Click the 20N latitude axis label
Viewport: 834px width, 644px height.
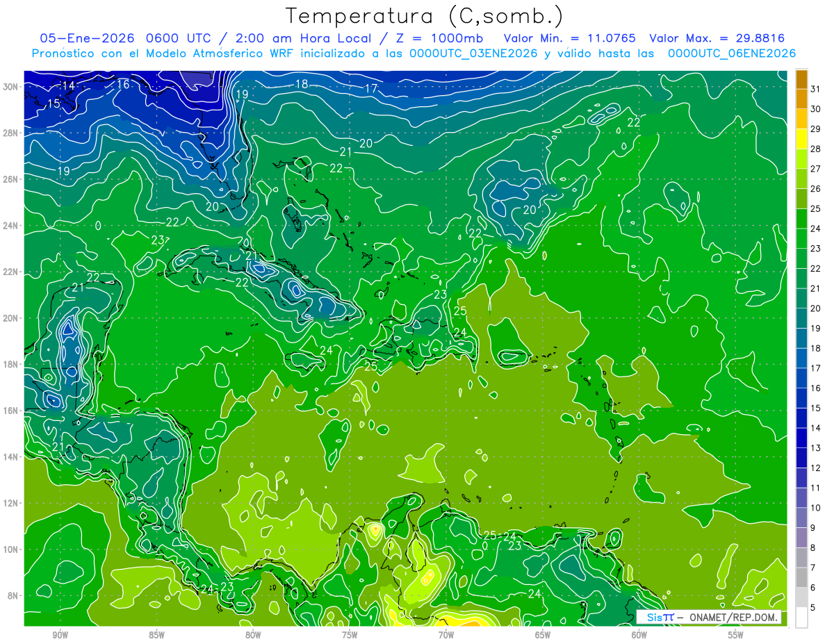[10, 318]
